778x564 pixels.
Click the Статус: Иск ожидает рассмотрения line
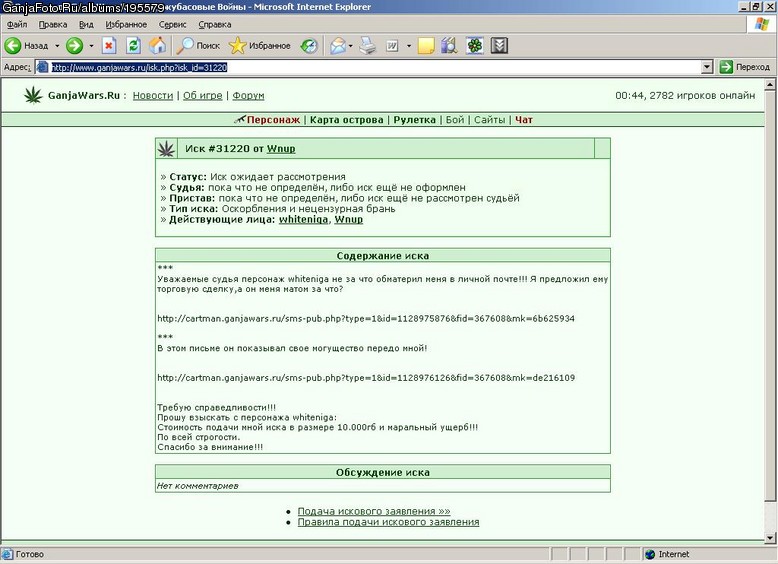(253, 177)
